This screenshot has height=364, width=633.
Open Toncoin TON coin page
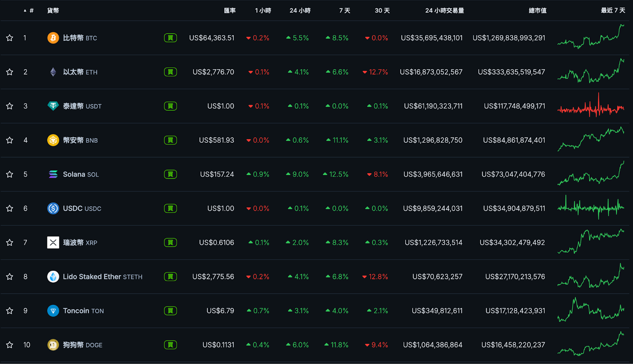pos(83,311)
